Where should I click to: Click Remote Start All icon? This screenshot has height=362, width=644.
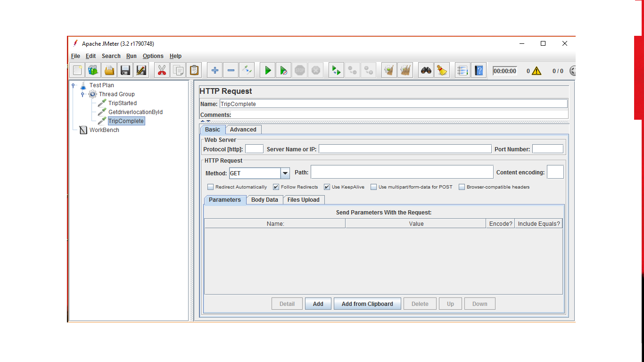(x=337, y=71)
